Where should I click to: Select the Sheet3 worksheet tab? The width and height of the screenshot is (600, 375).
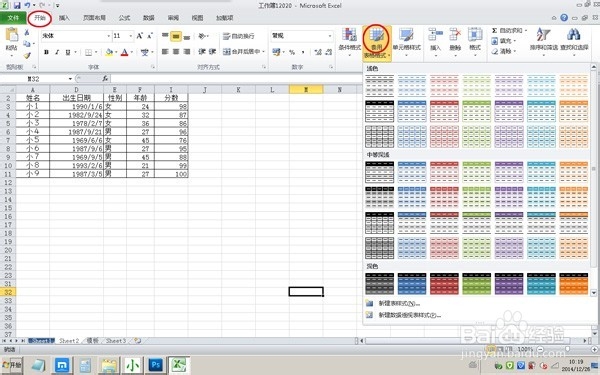pos(116,341)
